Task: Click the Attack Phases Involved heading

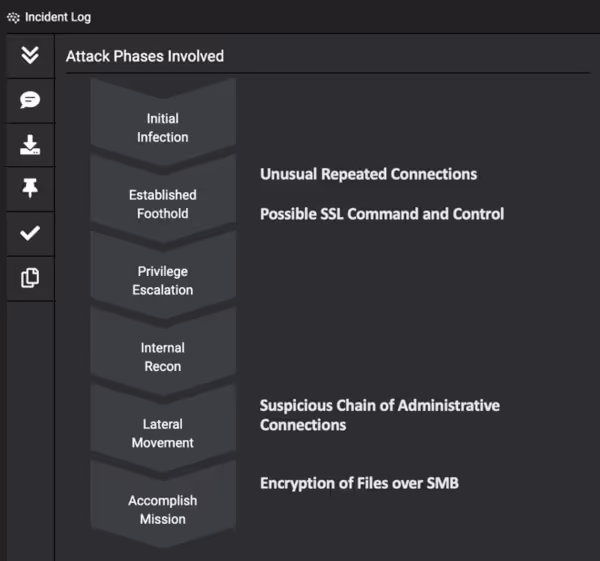Action: (145, 56)
